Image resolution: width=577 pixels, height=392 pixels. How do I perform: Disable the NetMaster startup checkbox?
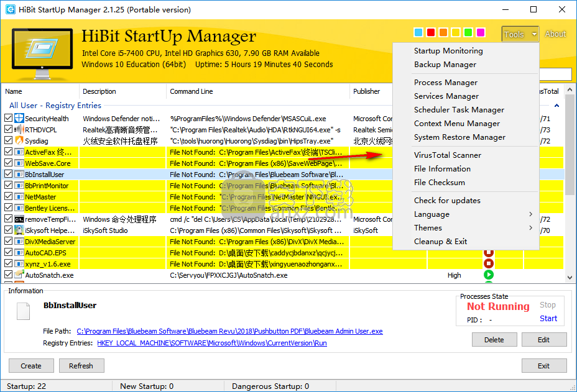(8, 197)
